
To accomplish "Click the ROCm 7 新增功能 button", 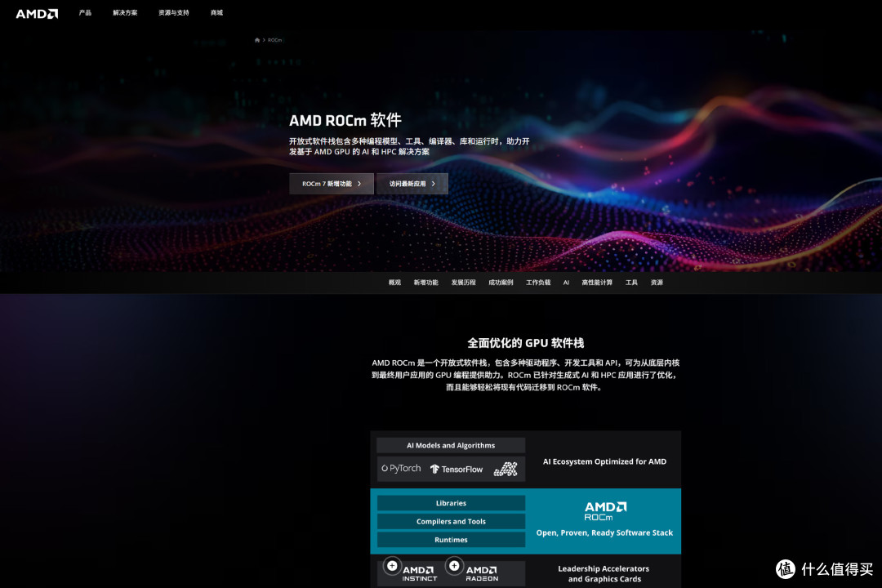I will click(x=332, y=184).
